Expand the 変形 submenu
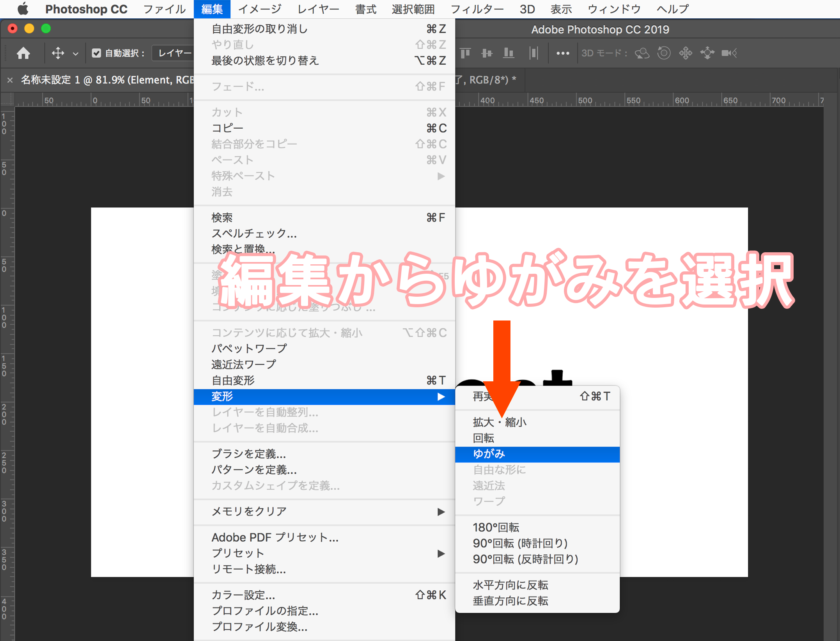 (x=324, y=397)
